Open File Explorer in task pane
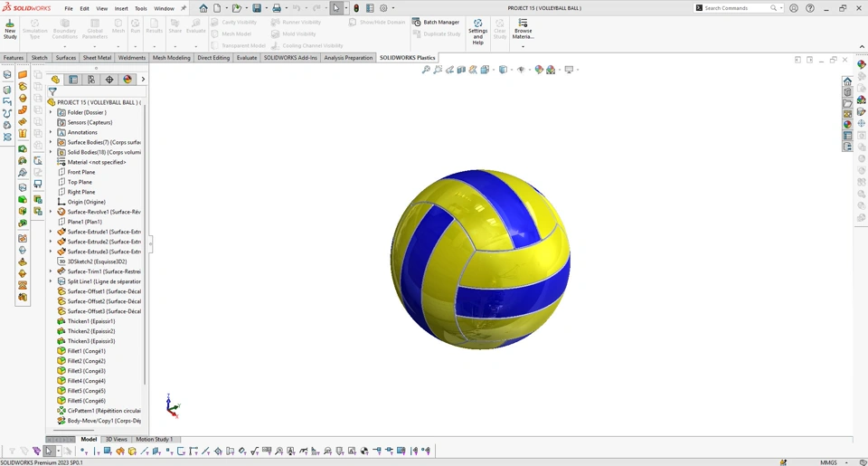The height and width of the screenshot is (466, 868). (x=847, y=104)
